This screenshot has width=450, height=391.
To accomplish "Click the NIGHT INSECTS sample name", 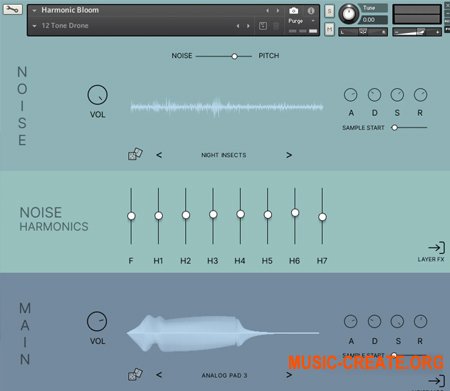I will [x=224, y=155].
